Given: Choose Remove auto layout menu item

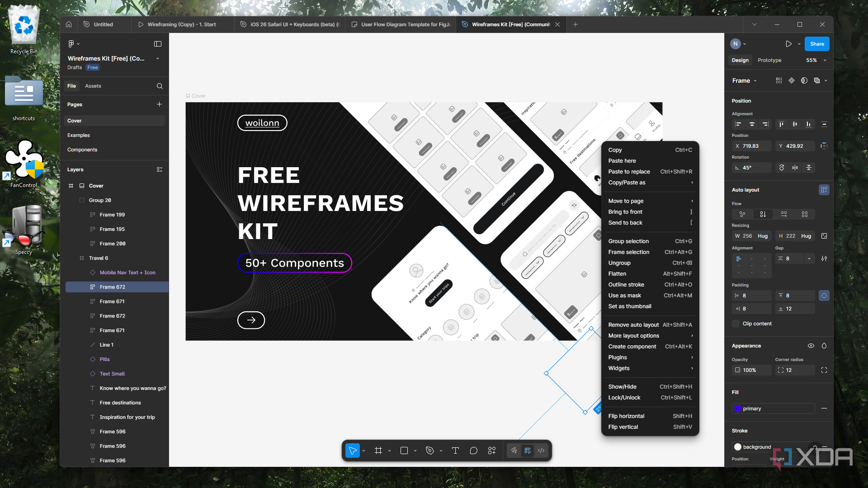Looking at the screenshot, I should tap(650, 325).
